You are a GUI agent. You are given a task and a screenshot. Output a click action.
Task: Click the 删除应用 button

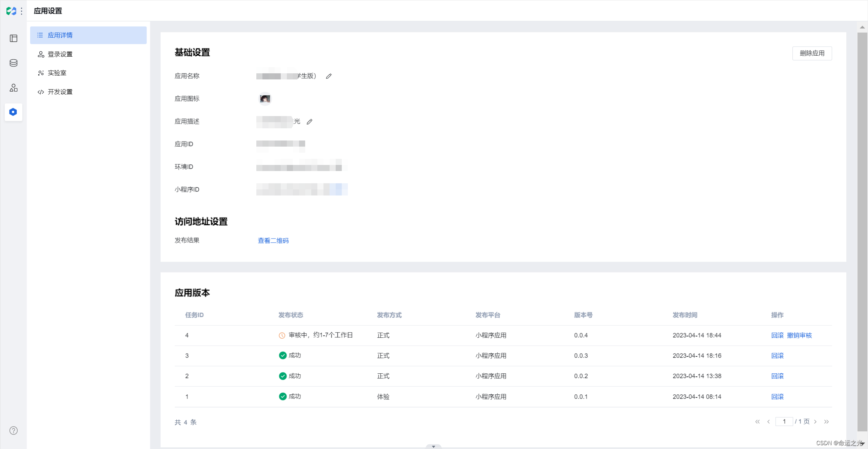point(812,53)
